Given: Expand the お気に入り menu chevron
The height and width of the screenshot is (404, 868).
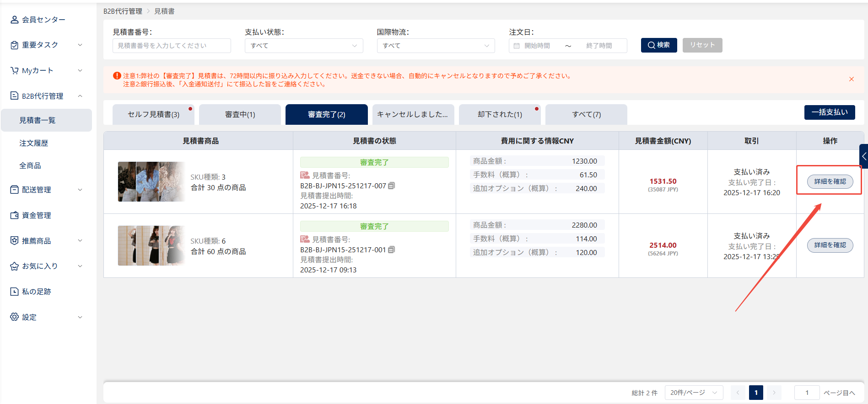Looking at the screenshot, I should 80,266.
